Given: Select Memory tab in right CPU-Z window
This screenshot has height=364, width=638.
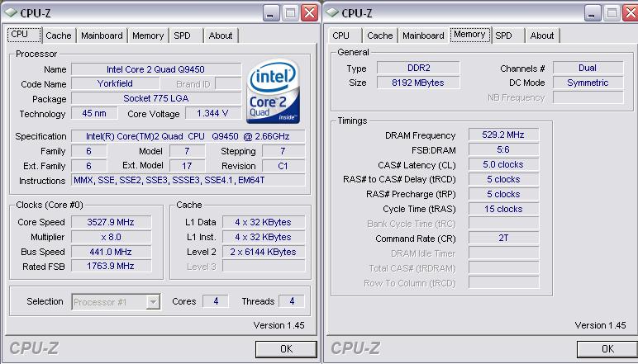Looking at the screenshot, I should pos(470,35).
